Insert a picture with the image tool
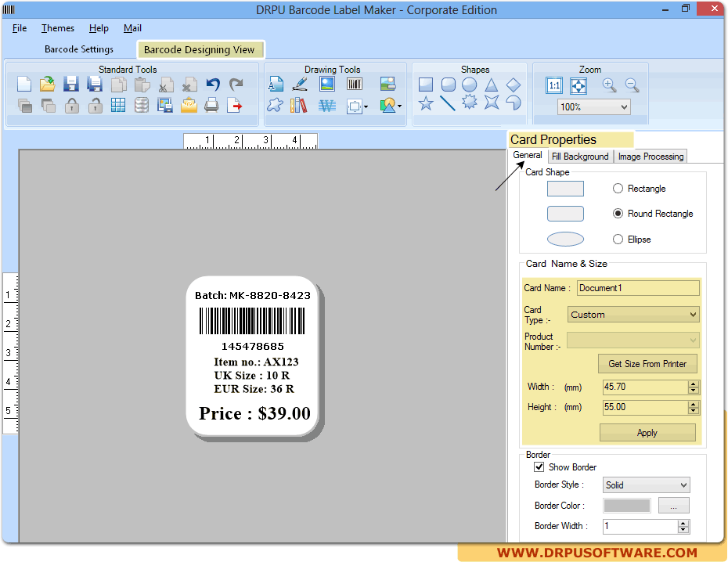 coord(327,85)
